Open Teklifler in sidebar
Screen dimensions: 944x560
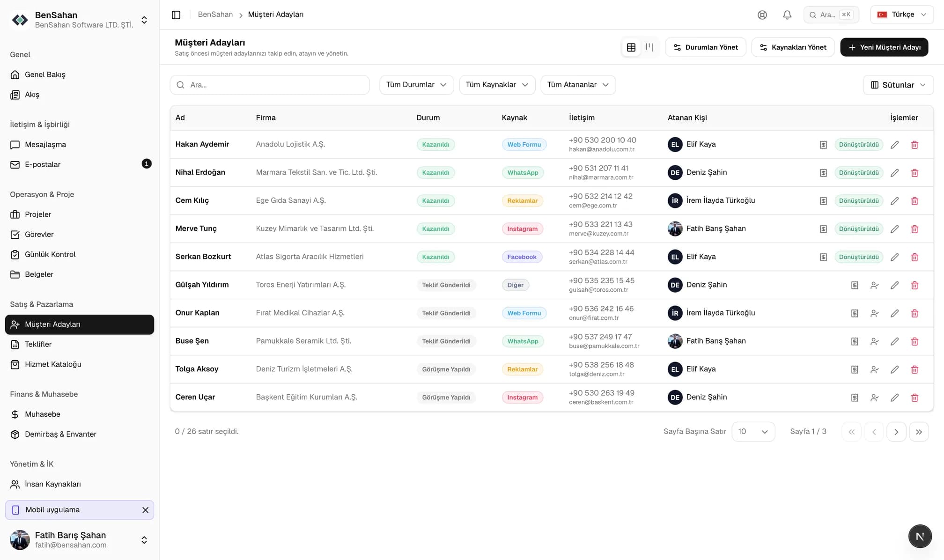(80, 344)
